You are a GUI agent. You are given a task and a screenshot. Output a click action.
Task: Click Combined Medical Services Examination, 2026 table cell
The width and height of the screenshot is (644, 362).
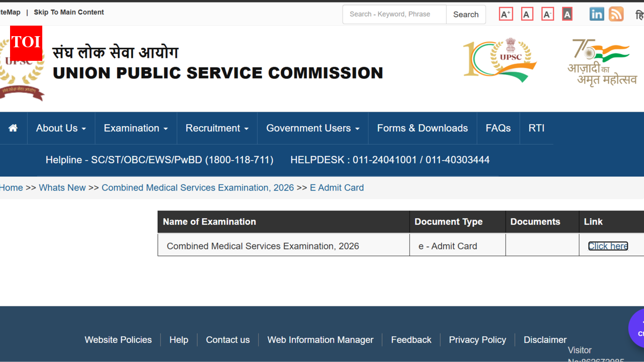[284, 245]
